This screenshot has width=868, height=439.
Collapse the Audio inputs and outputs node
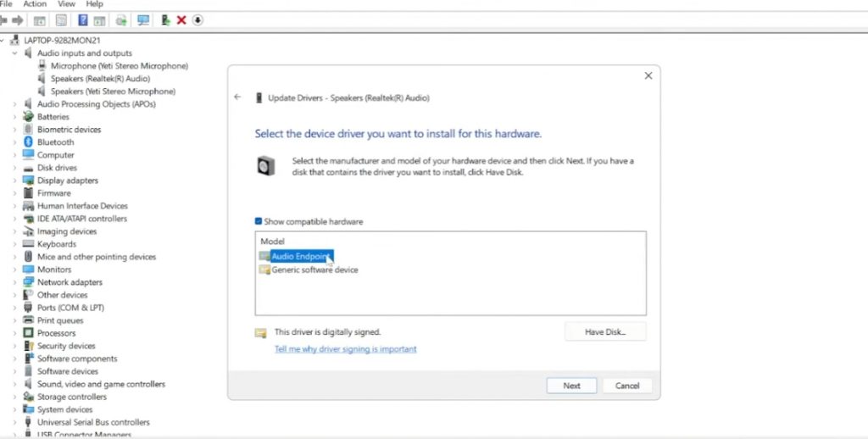pyautogui.click(x=15, y=53)
